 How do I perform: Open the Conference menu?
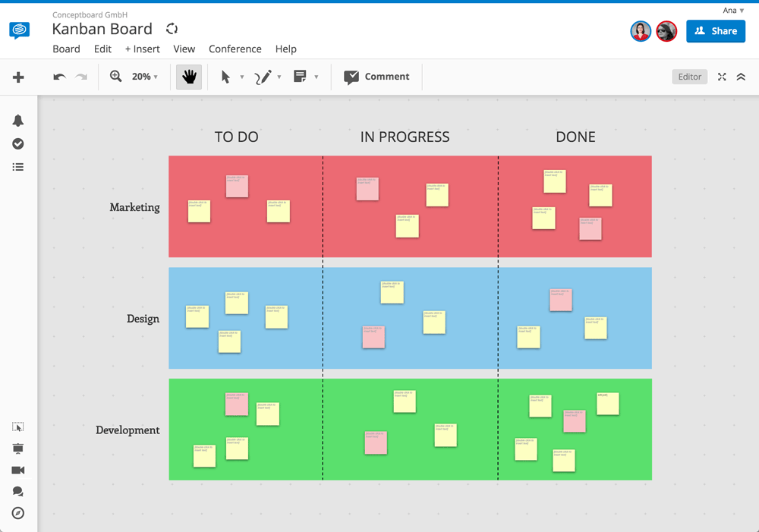[x=235, y=49]
